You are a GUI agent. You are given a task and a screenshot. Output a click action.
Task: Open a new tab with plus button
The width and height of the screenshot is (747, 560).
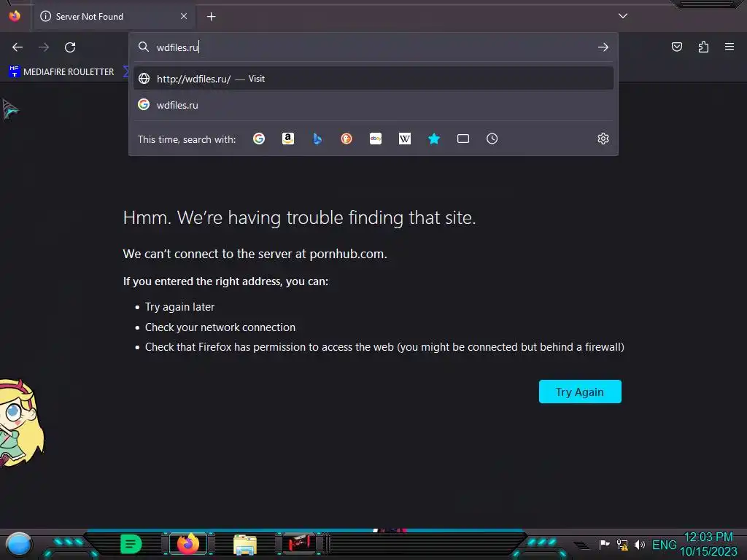coord(211,17)
